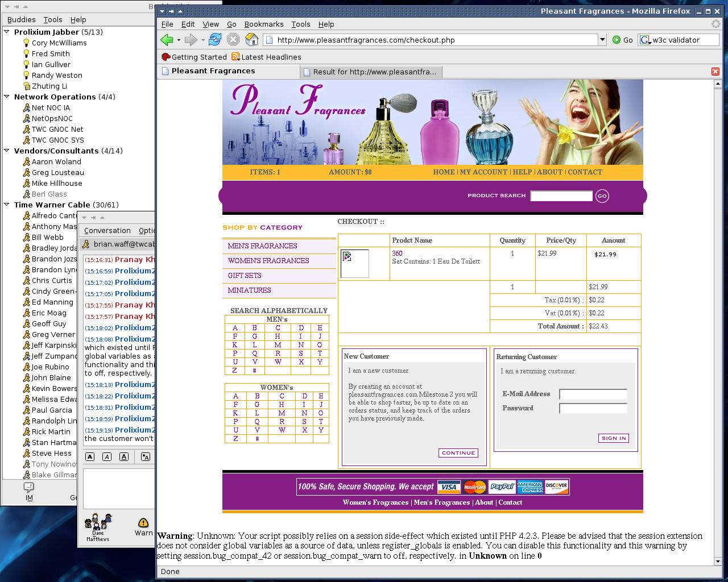Collapse the Time Warner Cable group

7,205
